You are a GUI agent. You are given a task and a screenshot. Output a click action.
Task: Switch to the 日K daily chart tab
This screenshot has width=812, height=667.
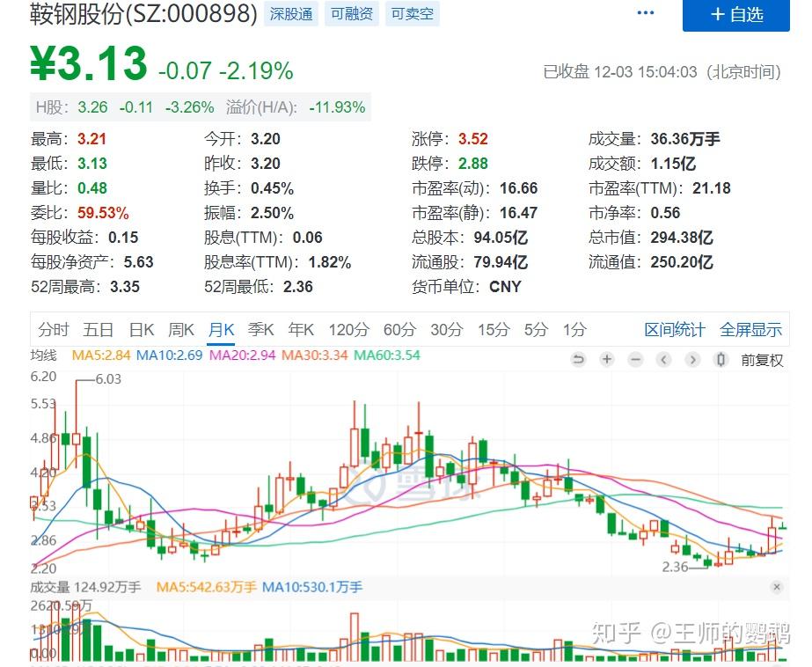[141, 329]
